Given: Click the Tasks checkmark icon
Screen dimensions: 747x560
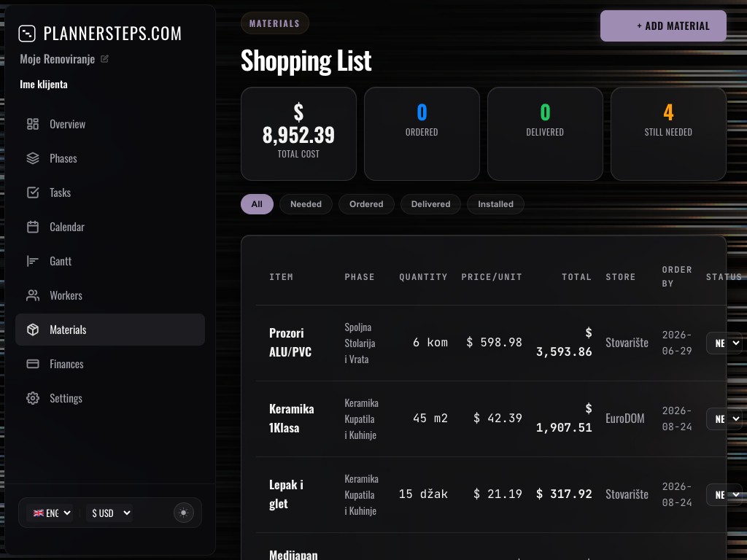Looking at the screenshot, I should [x=33, y=192].
